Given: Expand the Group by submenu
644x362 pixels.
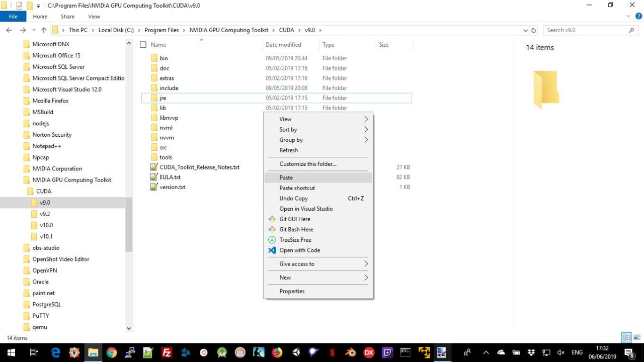Looking at the screenshot, I should point(318,140).
